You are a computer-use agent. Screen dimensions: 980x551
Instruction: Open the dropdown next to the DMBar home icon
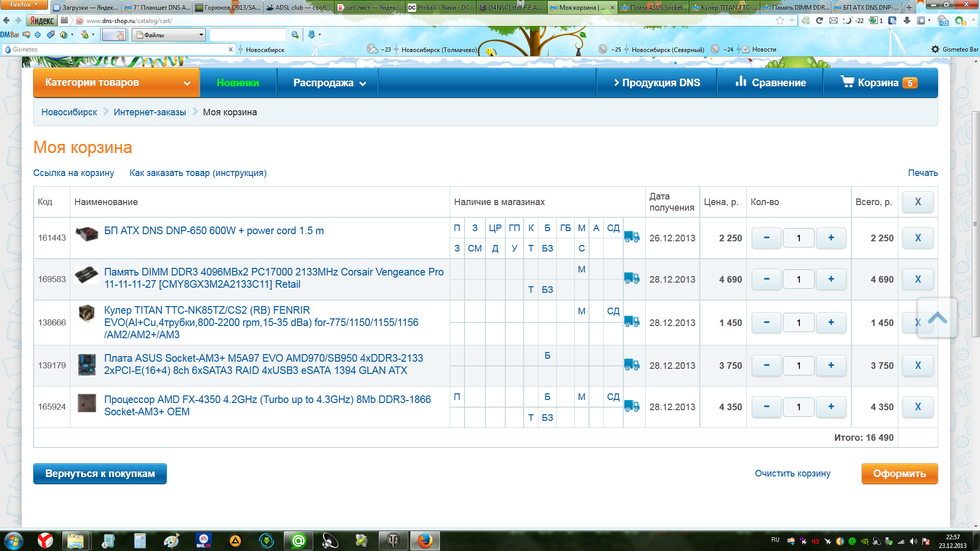[72, 35]
